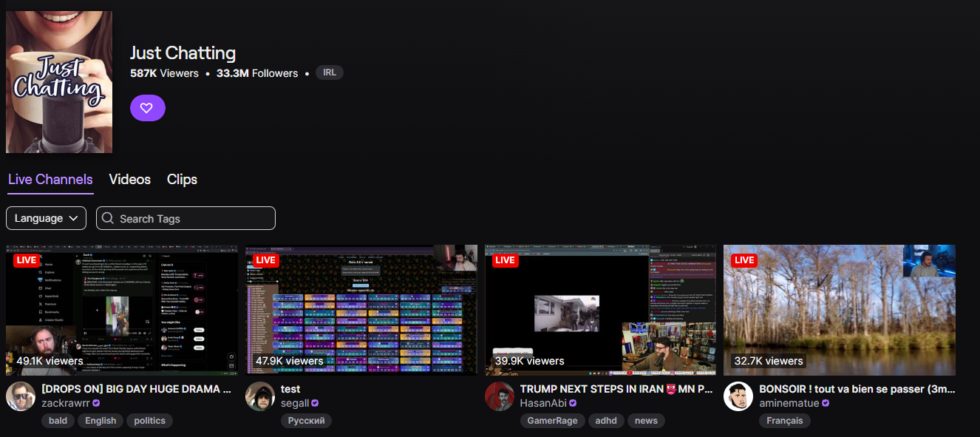The width and height of the screenshot is (980, 437).
Task: Click zackrawrr's profile avatar
Action: click(x=21, y=396)
